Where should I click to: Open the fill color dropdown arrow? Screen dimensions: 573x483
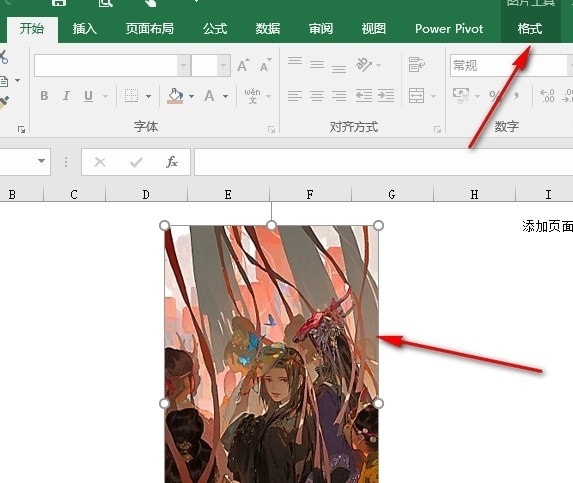pos(191,96)
